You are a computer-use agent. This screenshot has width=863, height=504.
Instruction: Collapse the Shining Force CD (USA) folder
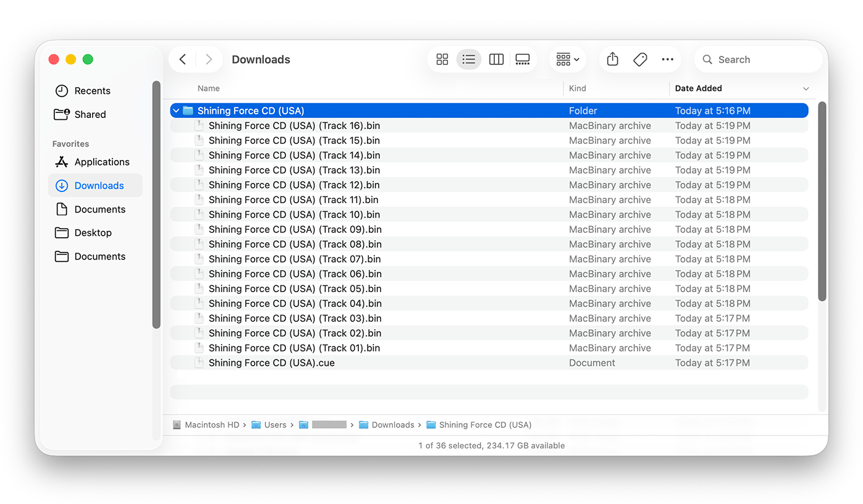[x=176, y=111]
